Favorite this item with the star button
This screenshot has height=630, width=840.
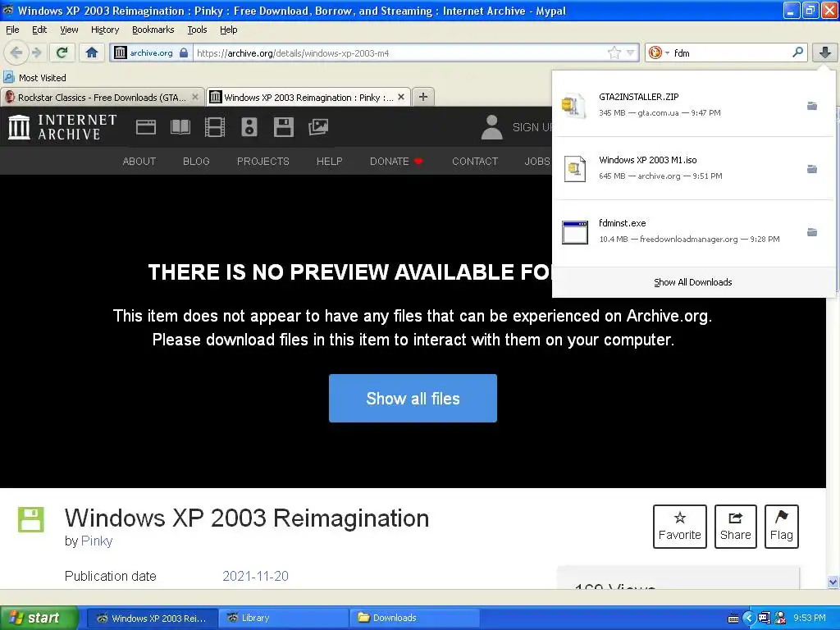pyautogui.click(x=679, y=526)
